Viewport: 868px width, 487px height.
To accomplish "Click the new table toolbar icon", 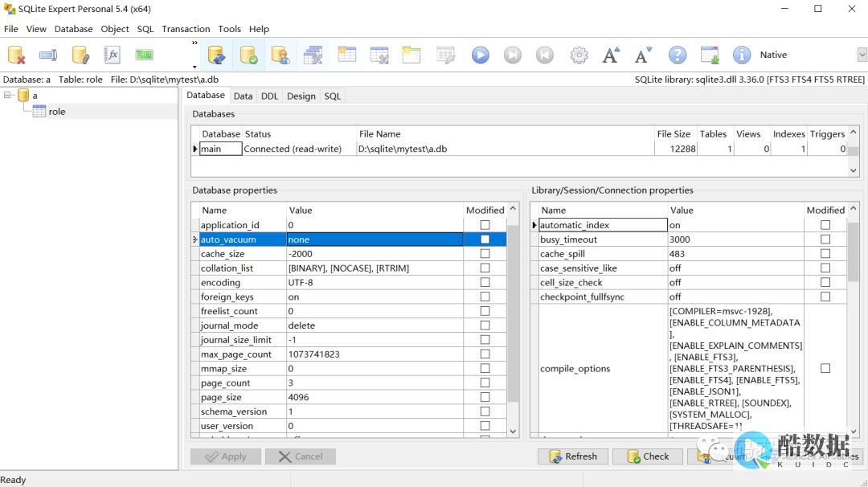I will 346,55.
